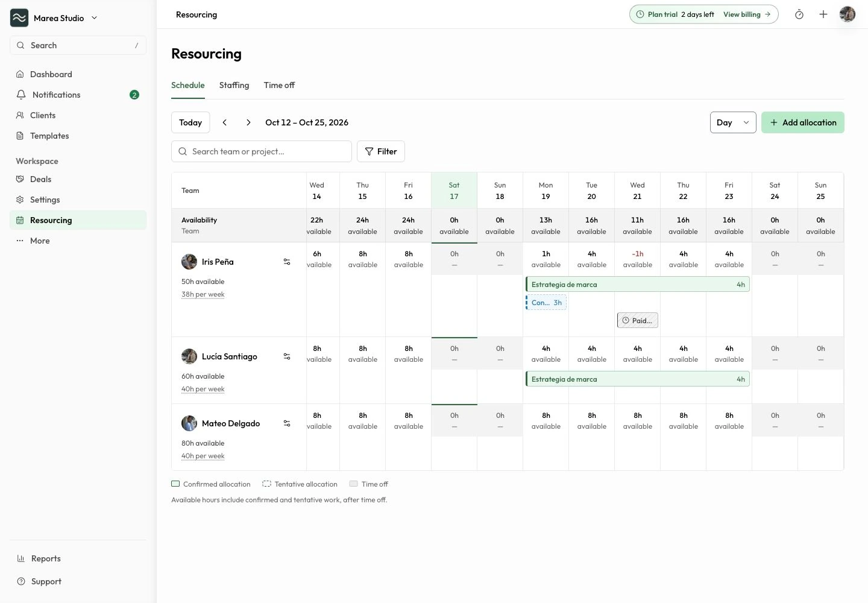Open Iris Peña's tentative Con... 3h allocation

[546, 303]
